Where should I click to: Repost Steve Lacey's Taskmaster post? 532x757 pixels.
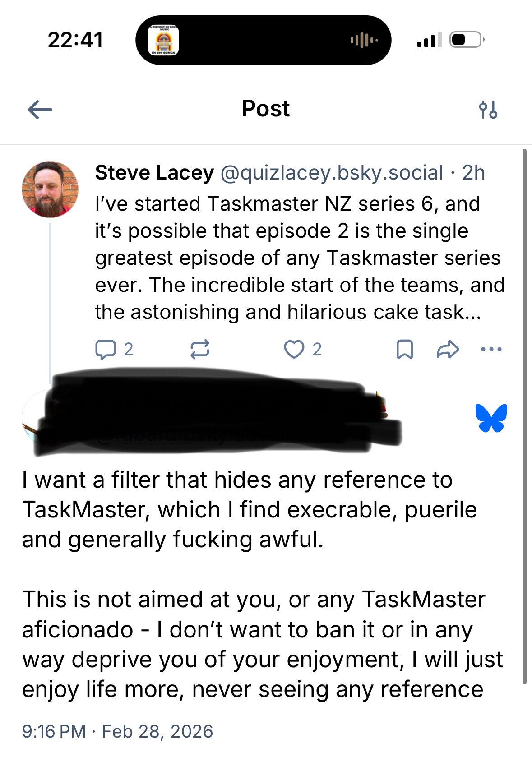click(x=199, y=350)
